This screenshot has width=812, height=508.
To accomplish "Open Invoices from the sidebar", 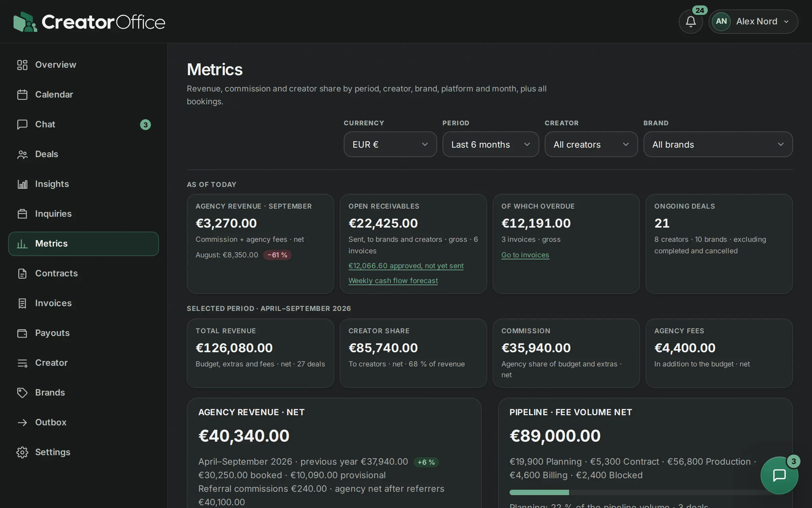I will click(x=84, y=303).
